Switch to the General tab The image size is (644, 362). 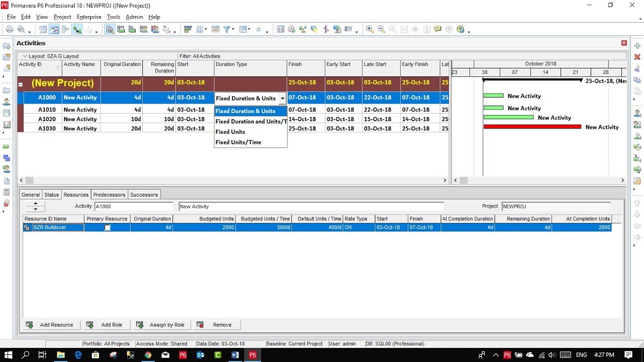pyautogui.click(x=31, y=195)
